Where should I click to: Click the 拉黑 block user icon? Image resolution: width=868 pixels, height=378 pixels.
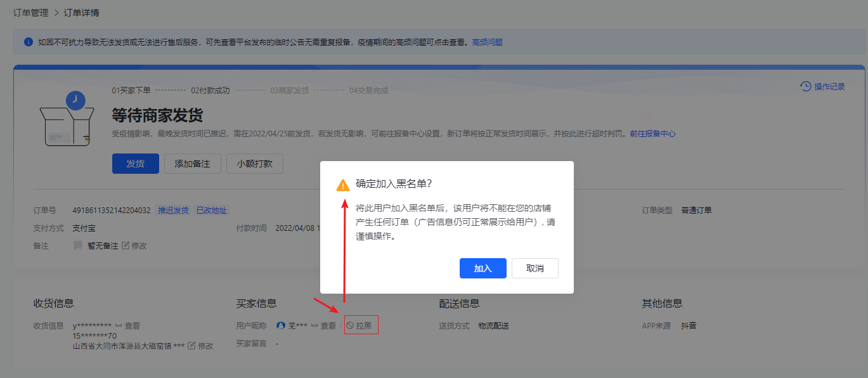click(350, 326)
